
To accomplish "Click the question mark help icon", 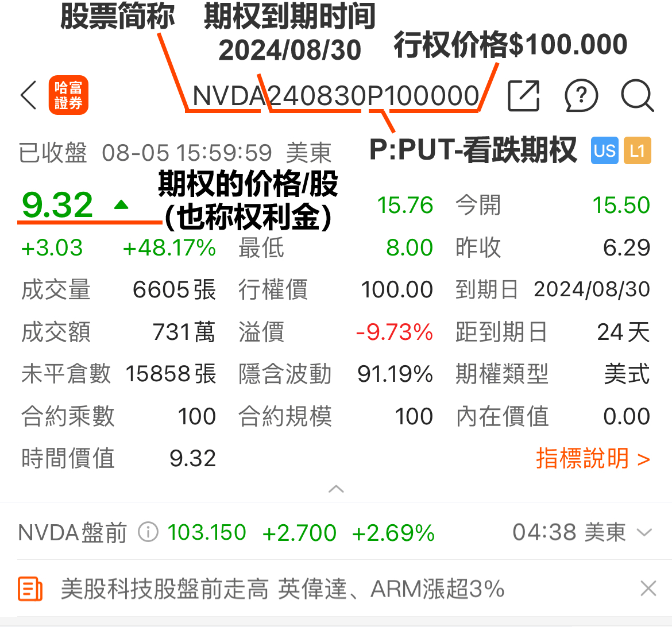I will pos(581,96).
